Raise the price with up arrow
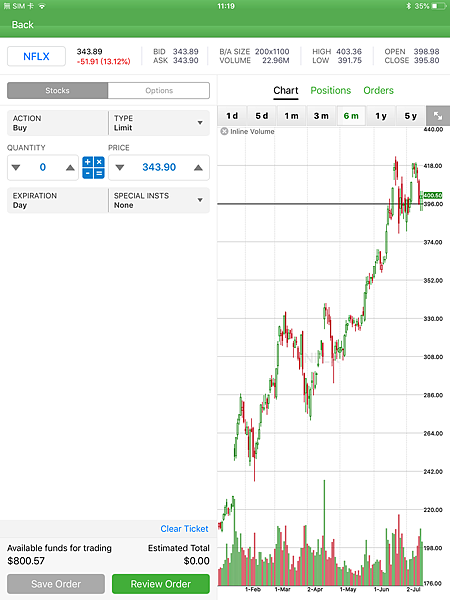Image resolution: width=450 pixels, height=600 pixels. (x=198, y=168)
